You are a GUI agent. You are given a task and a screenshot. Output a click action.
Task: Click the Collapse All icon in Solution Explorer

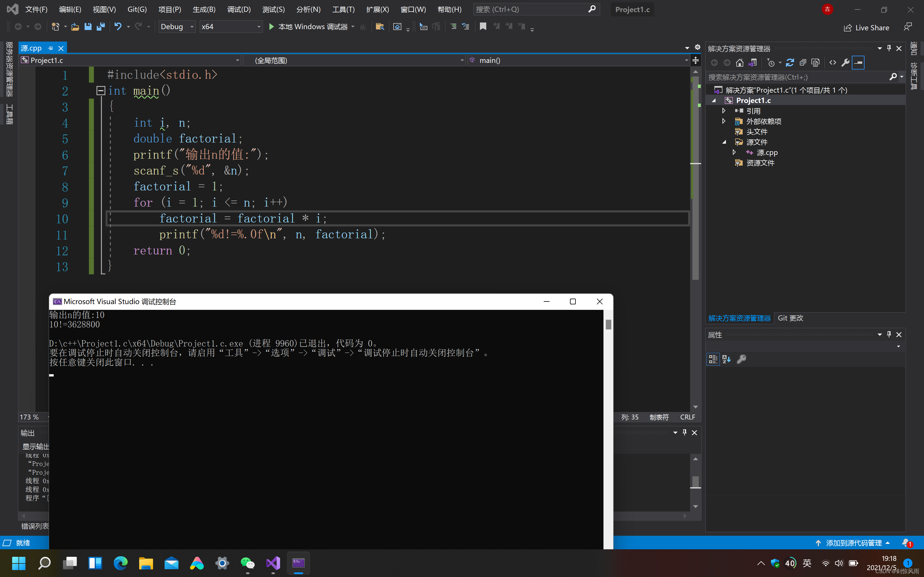(803, 63)
